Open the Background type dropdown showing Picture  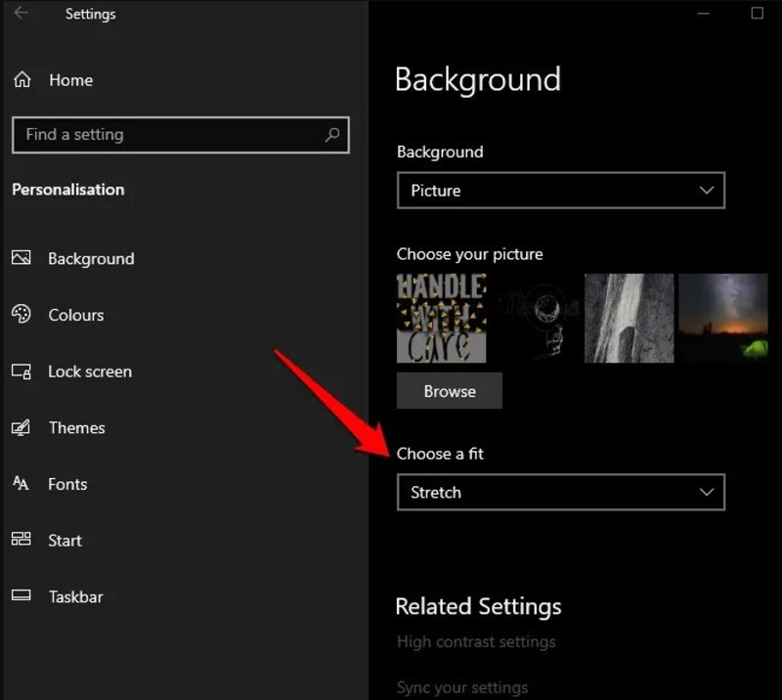click(561, 190)
